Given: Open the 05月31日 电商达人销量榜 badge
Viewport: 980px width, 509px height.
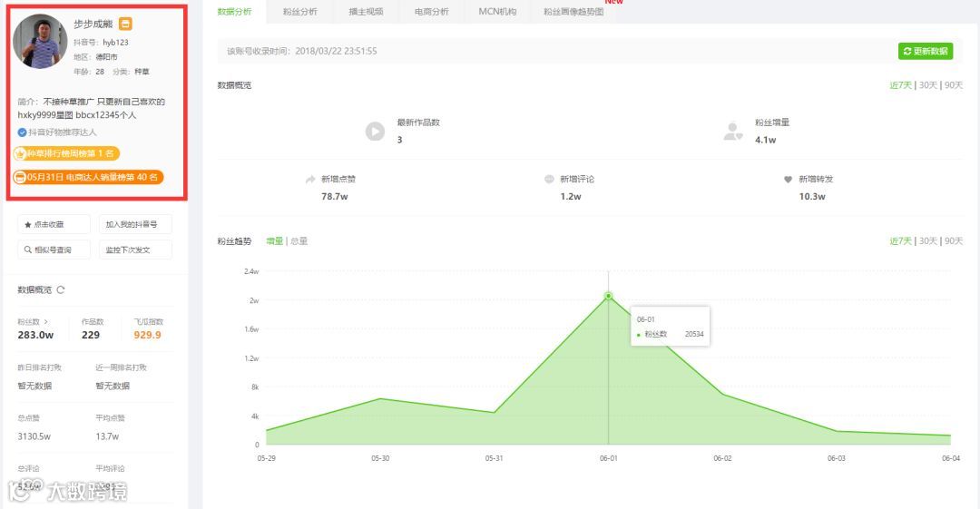Looking at the screenshot, I should coord(88,178).
